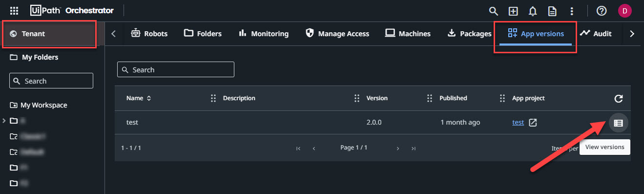This screenshot has width=644, height=194.
Task: Sort the table by Name column
Action: tap(139, 98)
